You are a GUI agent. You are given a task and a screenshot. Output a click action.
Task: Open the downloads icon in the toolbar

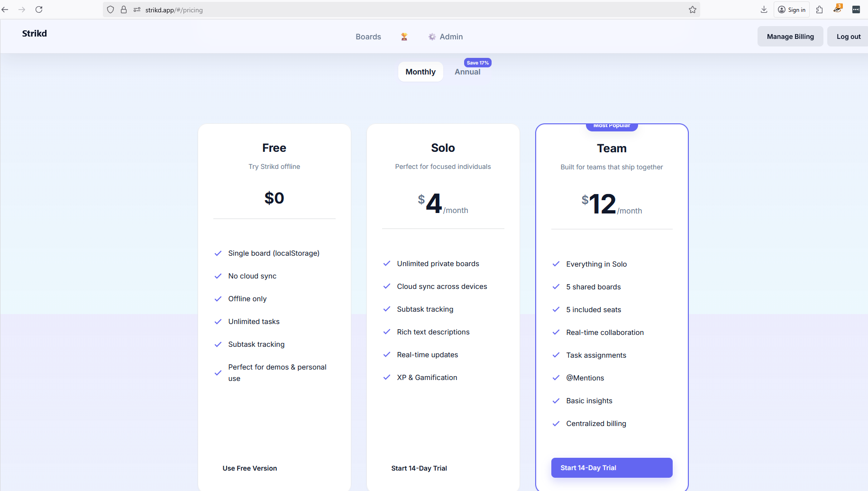point(763,9)
